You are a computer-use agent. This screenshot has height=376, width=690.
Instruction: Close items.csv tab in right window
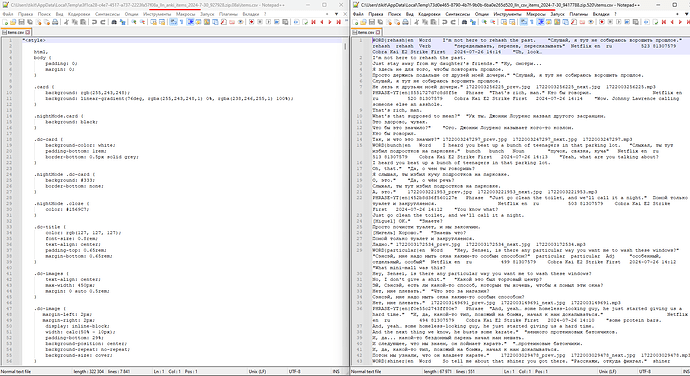(378, 32)
